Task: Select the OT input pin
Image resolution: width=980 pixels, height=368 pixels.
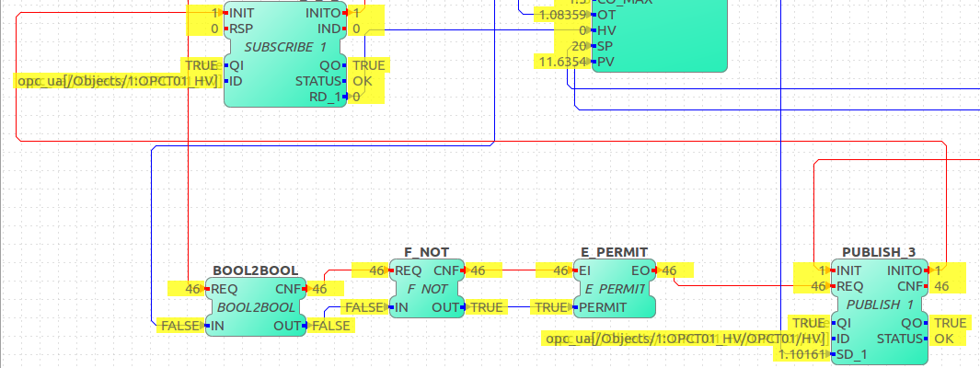Action: click(606, 15)
